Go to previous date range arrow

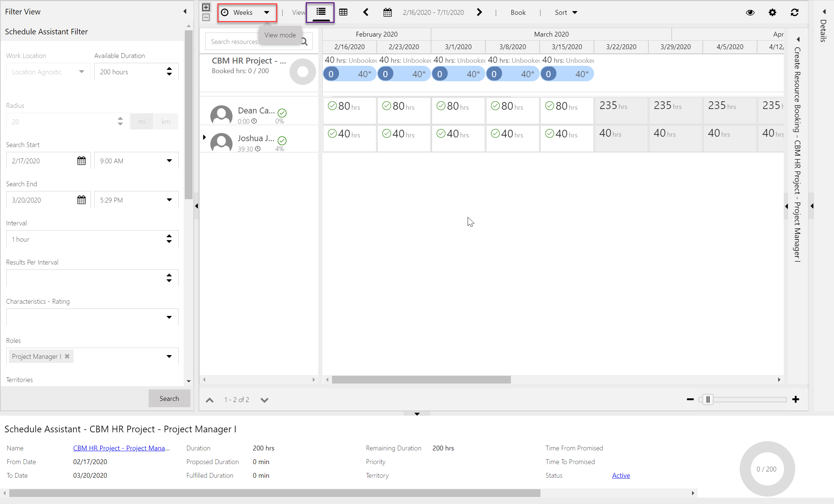click(x=366, y=12)
